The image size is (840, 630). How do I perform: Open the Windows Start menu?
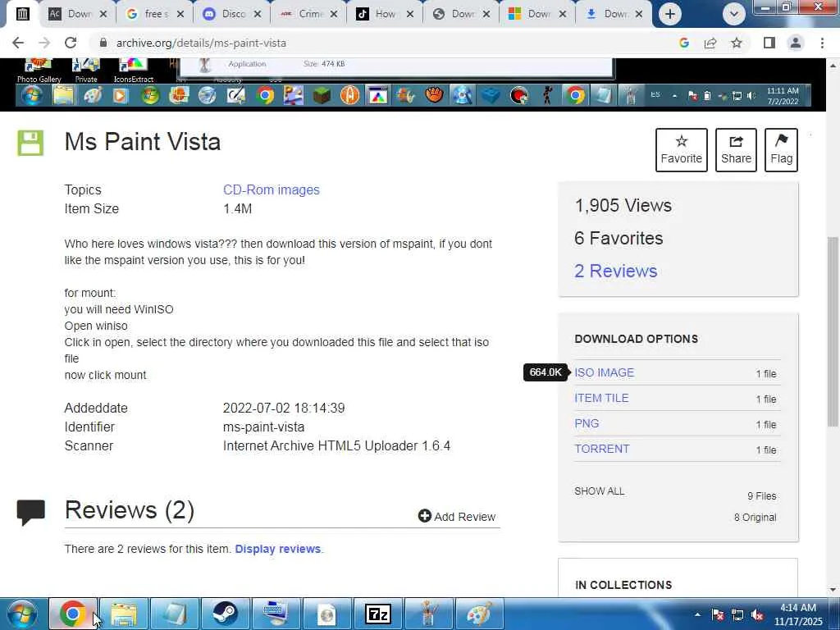pyautogui.click(x=21, y=614)
